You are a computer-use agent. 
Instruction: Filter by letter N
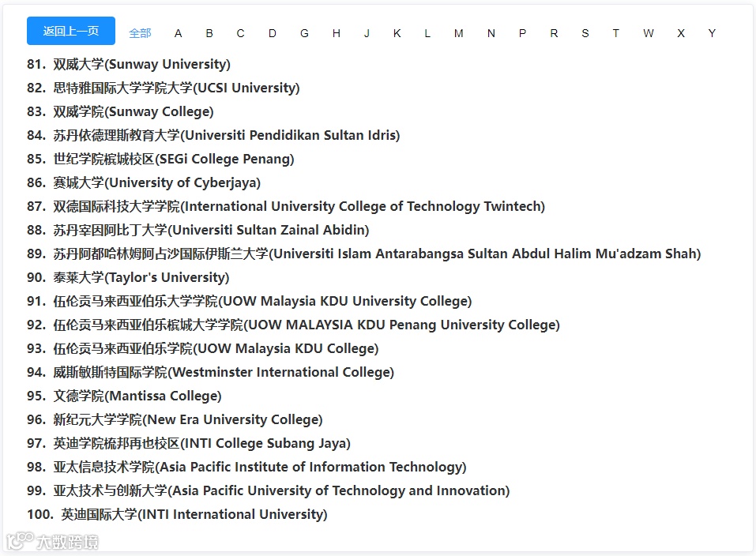(x=491, y=33)
